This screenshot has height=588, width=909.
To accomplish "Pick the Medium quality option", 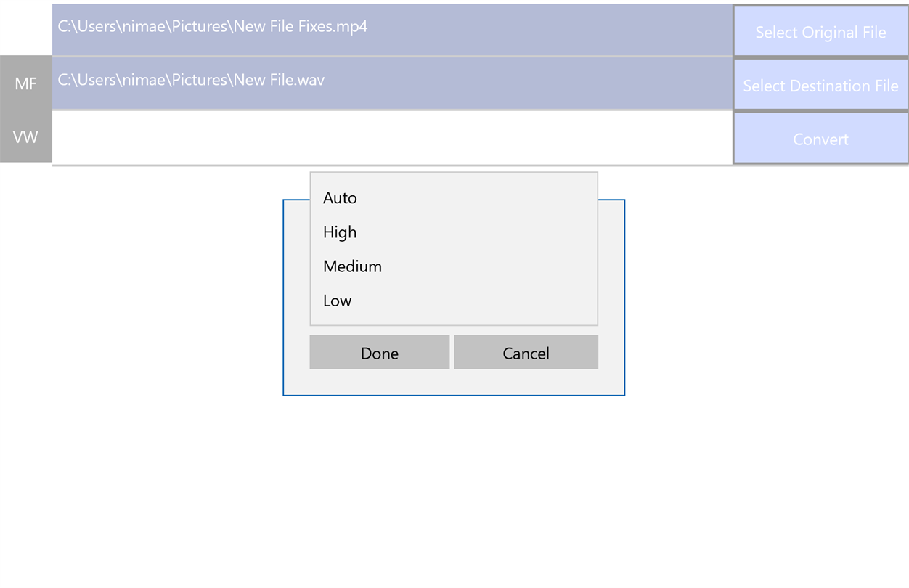I will (x=352, y=266).
